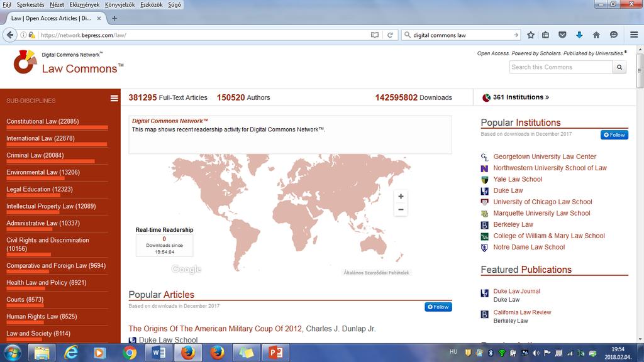Follow Popular Institutions
The image size is (644, 362).
(614, 134)
